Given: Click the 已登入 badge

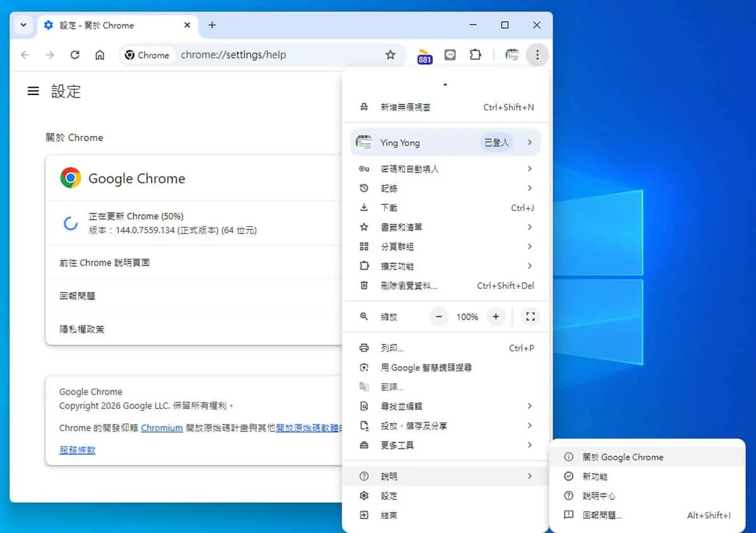Looking at the screenshot, I should (496, 142).
